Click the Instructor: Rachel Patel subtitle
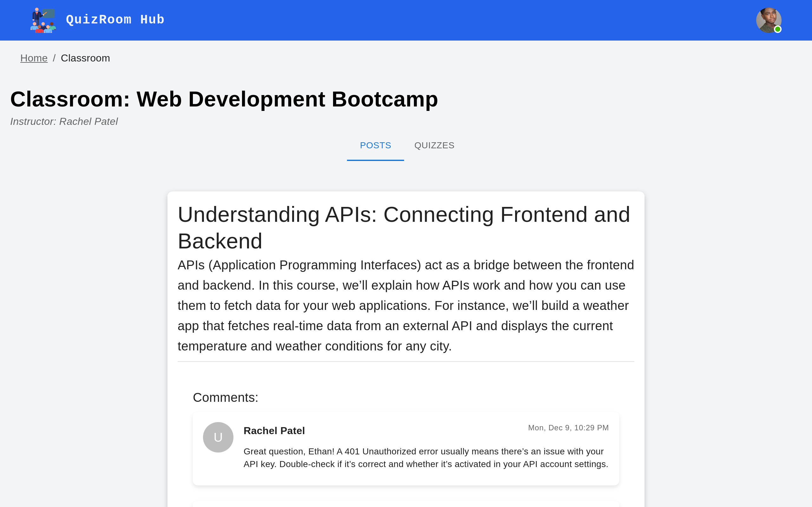812x507 pixels. coord(64,121)
